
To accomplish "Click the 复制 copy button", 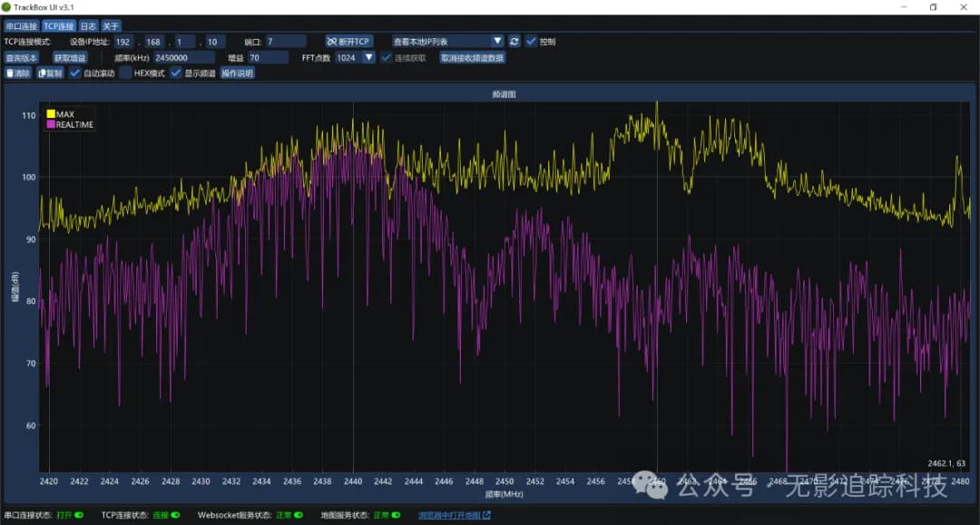I will pos(50,73).
